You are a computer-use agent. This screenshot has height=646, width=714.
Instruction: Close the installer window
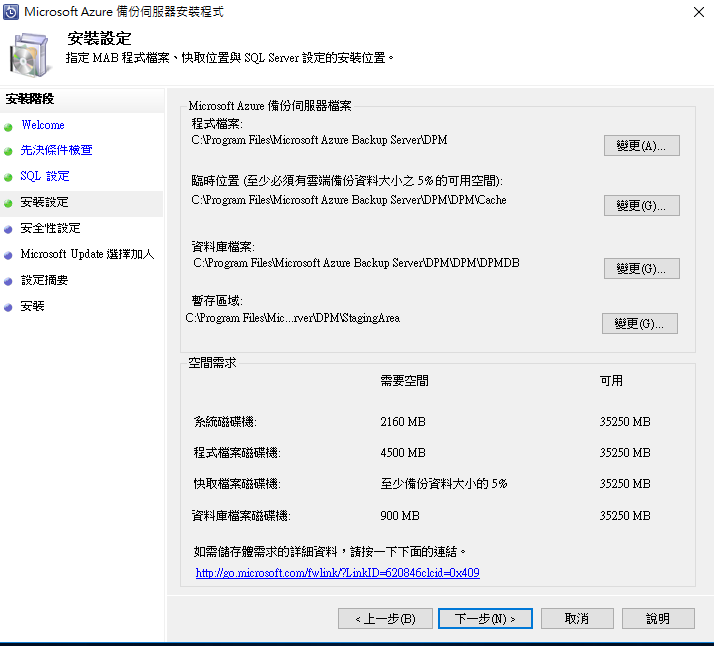[x=699, y=12]
